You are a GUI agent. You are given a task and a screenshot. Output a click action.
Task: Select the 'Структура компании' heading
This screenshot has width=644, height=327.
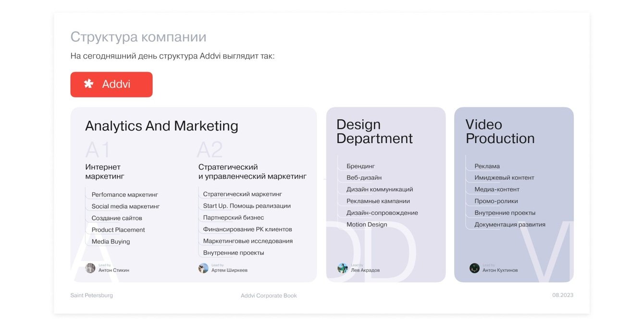pyautogui.click(x=138, y=37)
